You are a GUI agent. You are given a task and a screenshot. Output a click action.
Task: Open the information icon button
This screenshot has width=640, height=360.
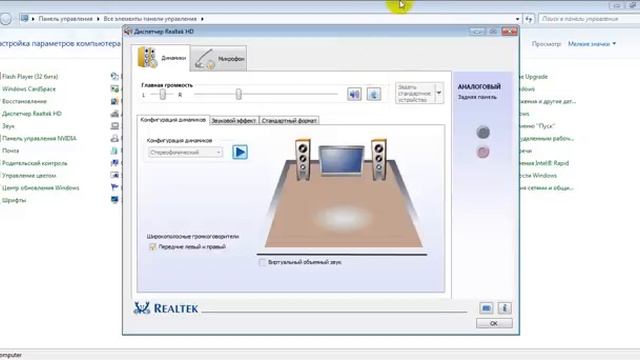coord(504,308)
